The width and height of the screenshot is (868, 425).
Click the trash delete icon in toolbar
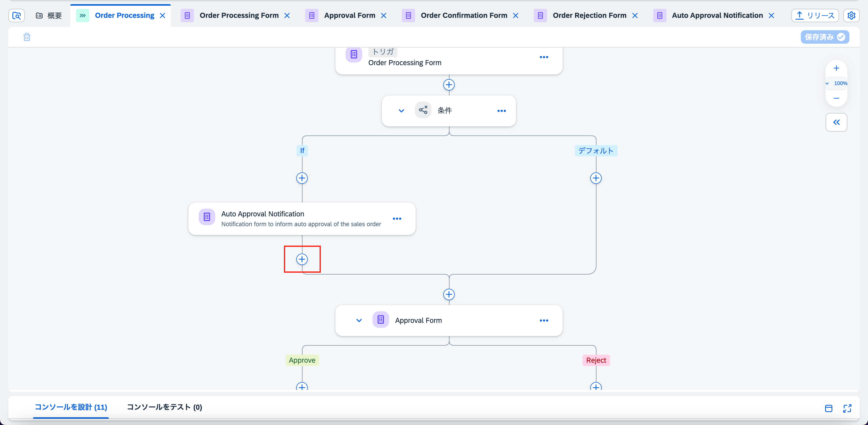click(x=27, y=37)
